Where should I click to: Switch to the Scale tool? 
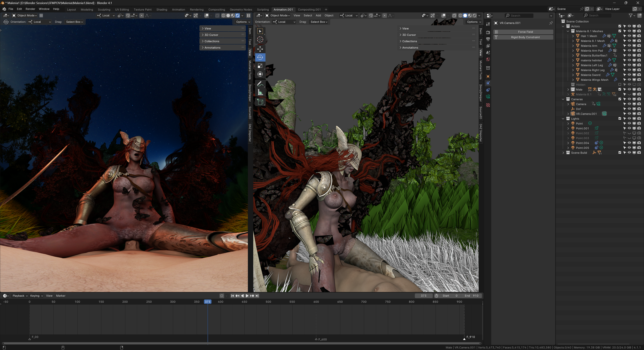(260, 66)
